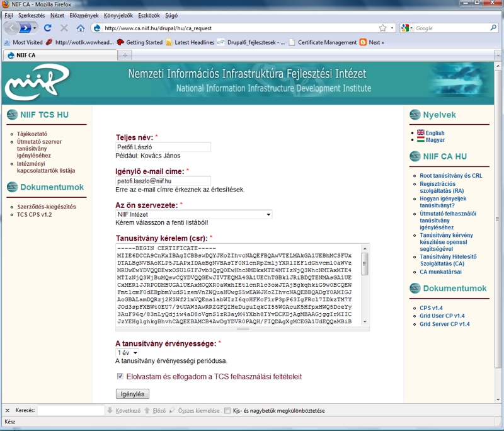Toggle the TCS terms acceptance checkbox

120,376
